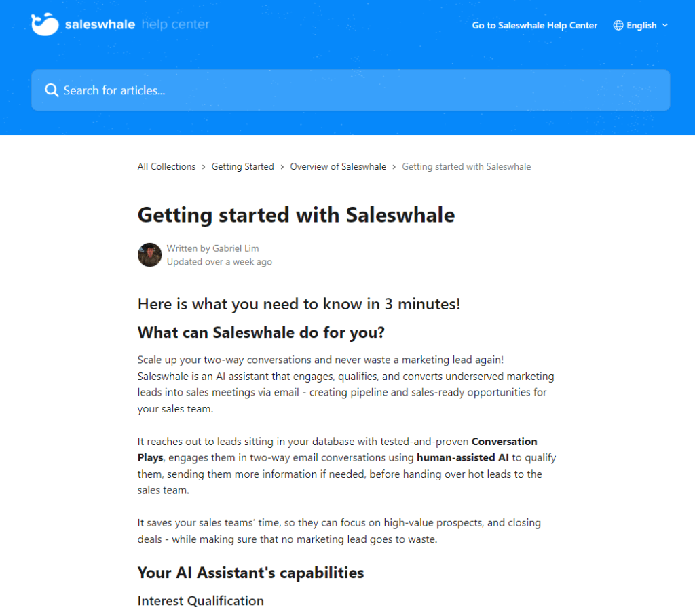
Task: Expand the English language dropdown arrow
Action: 665,25
